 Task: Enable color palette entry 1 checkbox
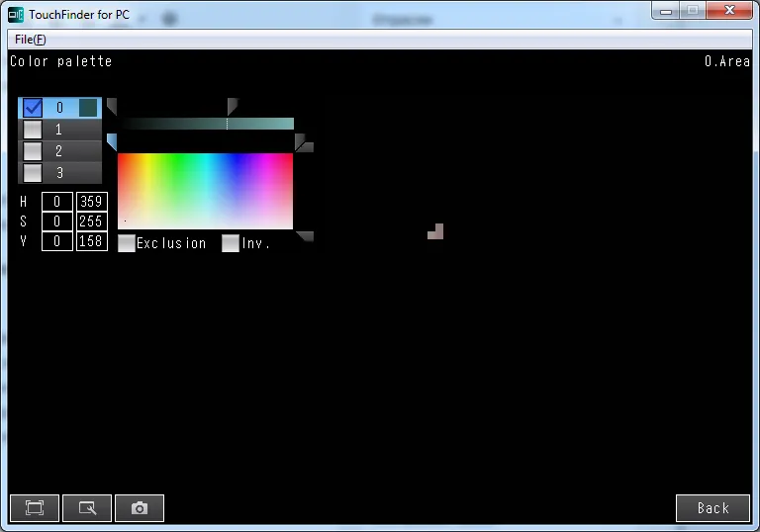click(x=32, y=130)
